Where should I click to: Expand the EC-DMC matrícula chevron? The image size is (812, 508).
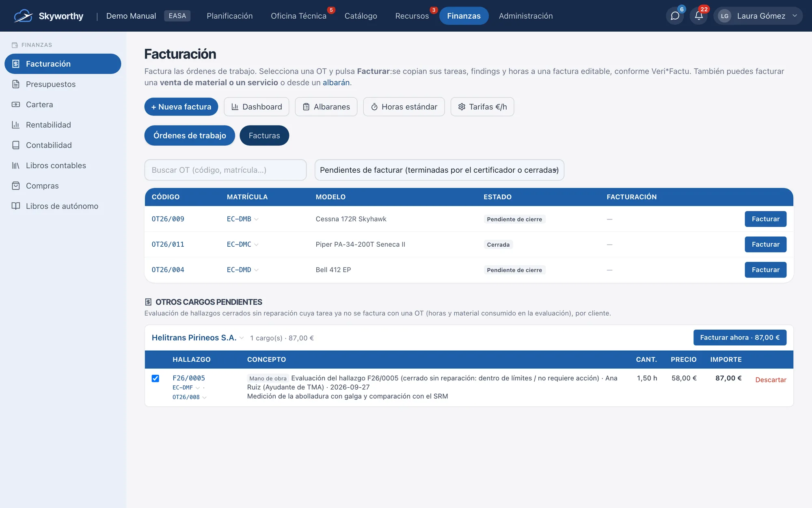[256, 245]
